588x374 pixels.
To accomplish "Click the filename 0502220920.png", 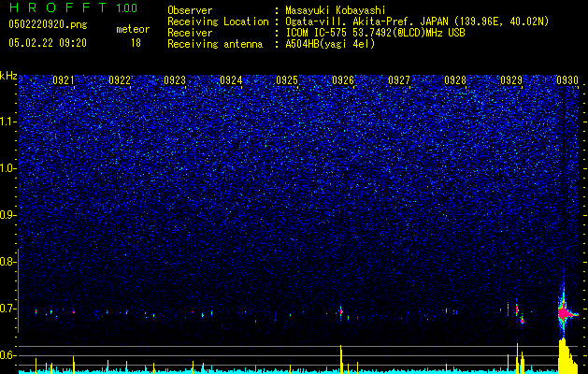I will (x=48, y=24).
